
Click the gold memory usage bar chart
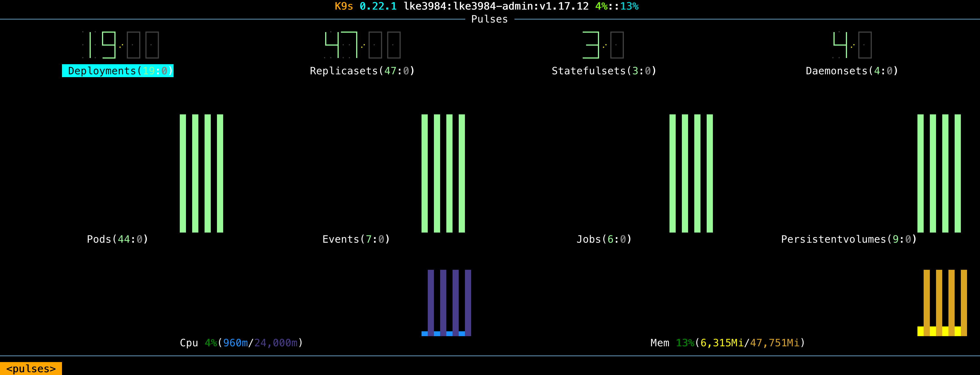pos(942,303)
